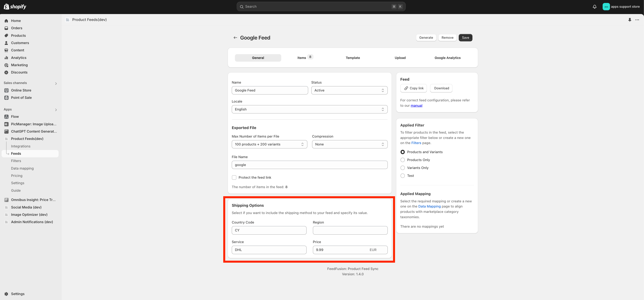Click the Content icon
The image size is (644, 300).
tap(6, 50)
